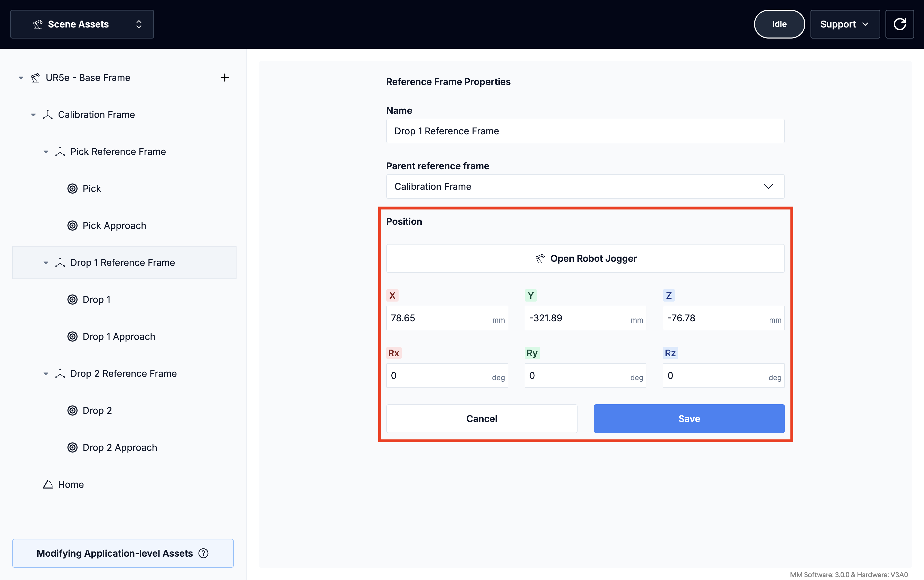Click the Z position input field
924x580 pixels.
pos(723,318)
